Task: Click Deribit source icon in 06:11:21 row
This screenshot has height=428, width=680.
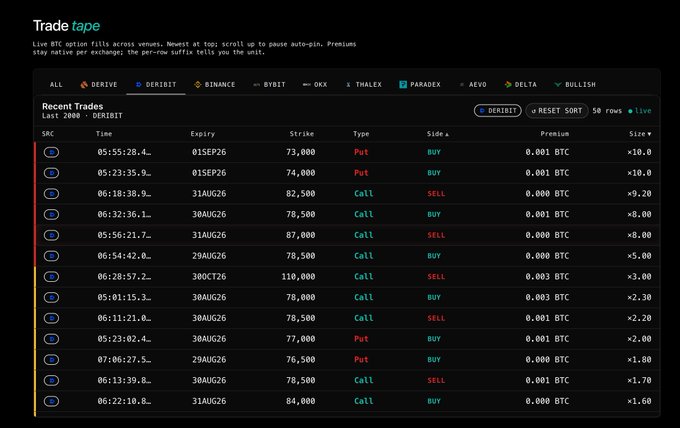Action: pyautogui.click(x=51, y=318)
